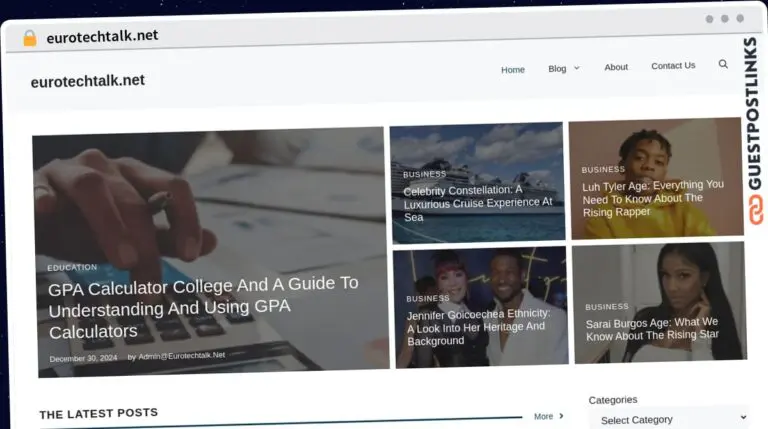Open the Blog menu item

(557, 69)
